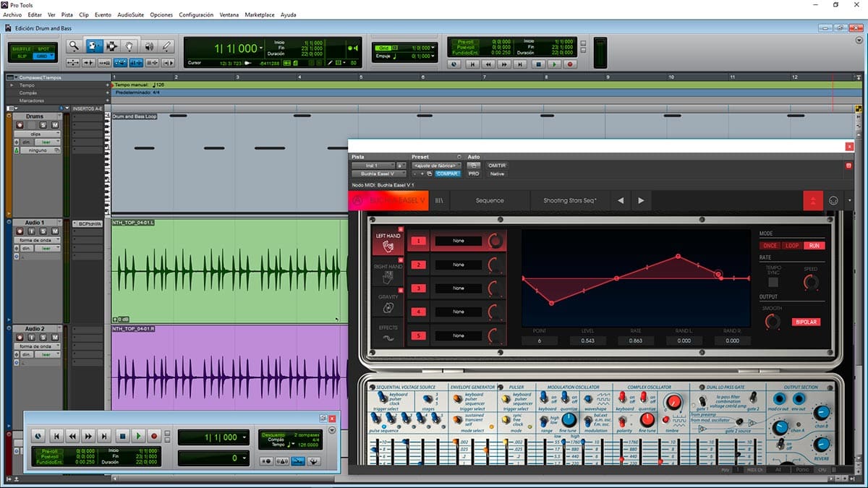The height and width of the screenshot is (488, 868).
Task: Click the LEVEL value field 0.543
Action: click(587, 341)
